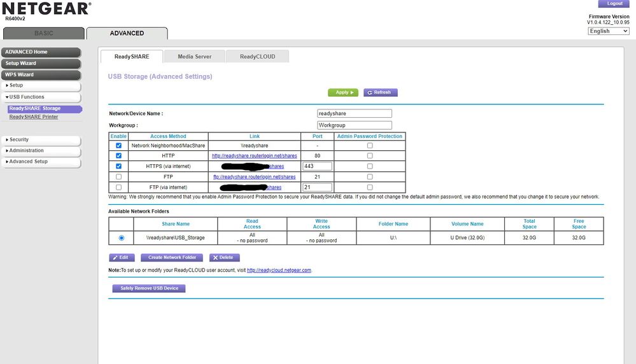Click the Create Network Folder button

point(172,258)
